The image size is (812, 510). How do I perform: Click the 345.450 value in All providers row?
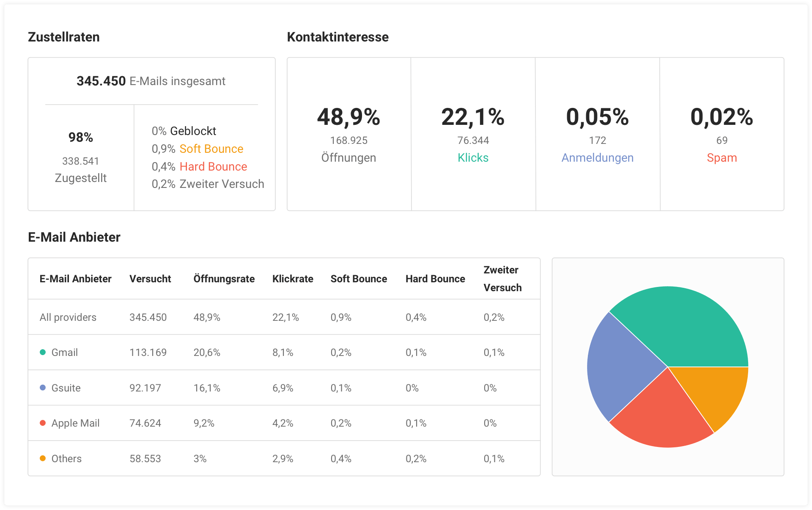148,317
